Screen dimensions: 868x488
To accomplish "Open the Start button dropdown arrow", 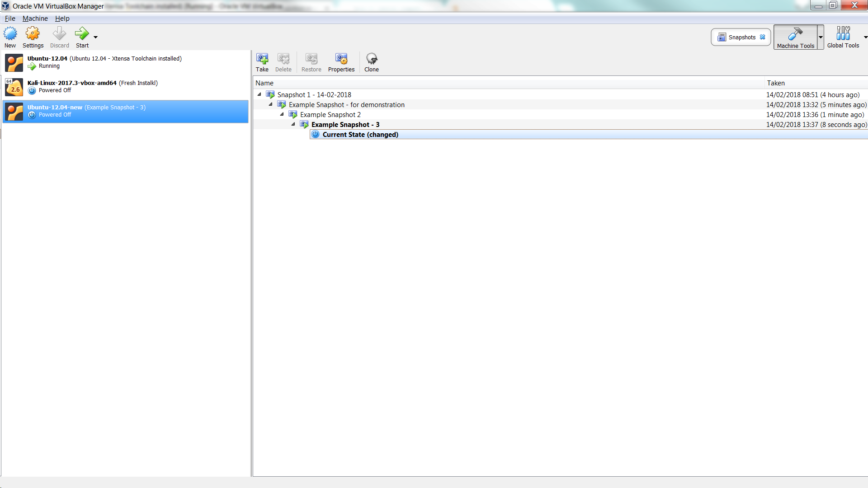I will click(x=94, y=37).
